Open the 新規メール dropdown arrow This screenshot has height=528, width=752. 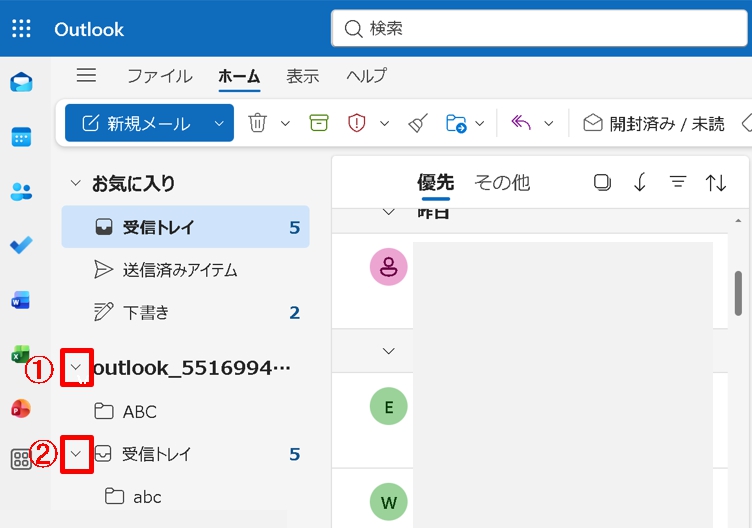(219, 123)
